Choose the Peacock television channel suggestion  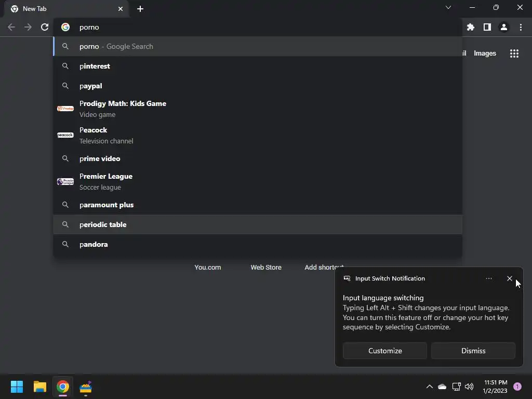click(x=258, y=136)
